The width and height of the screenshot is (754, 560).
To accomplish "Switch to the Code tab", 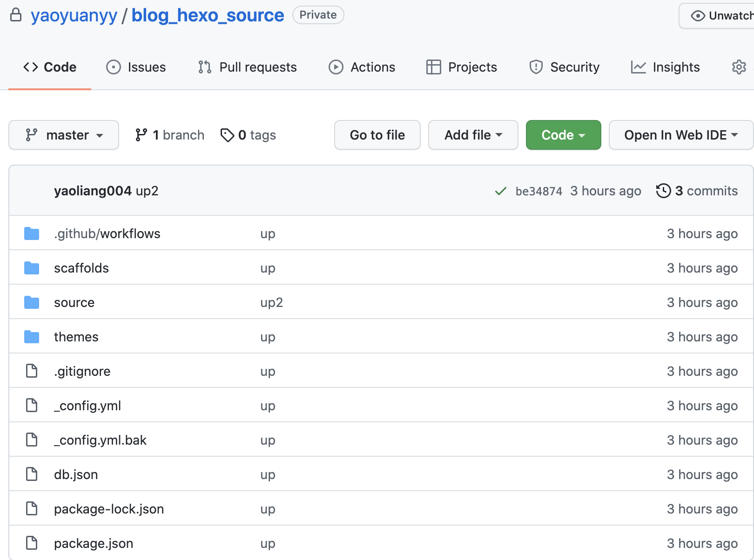I will 50,67.
